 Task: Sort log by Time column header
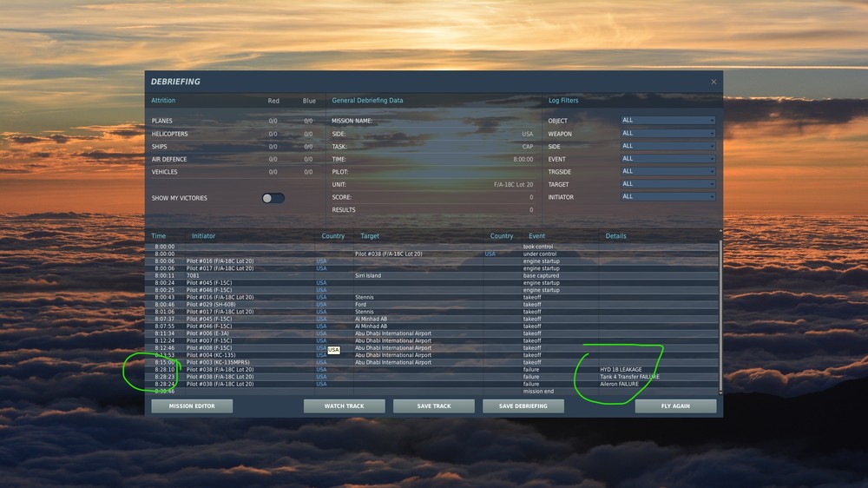pyautogui.click(x=158, y=236)
